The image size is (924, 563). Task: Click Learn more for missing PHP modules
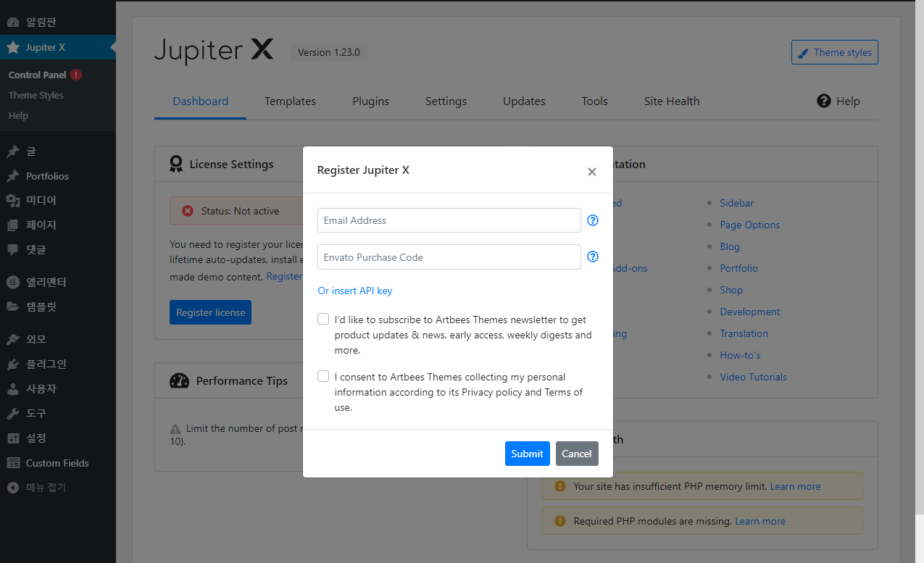760,521
